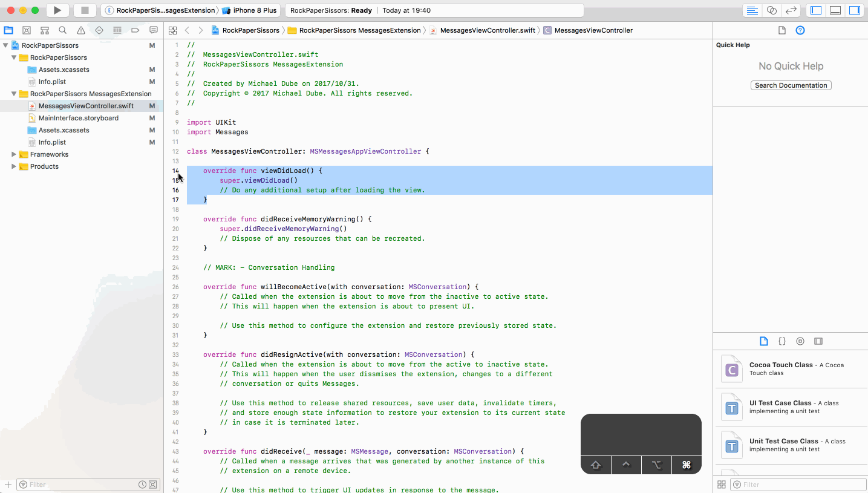Click the Run (play) button
The width and height of the screenshot is (868, 493).
click(x=57, y=10)
